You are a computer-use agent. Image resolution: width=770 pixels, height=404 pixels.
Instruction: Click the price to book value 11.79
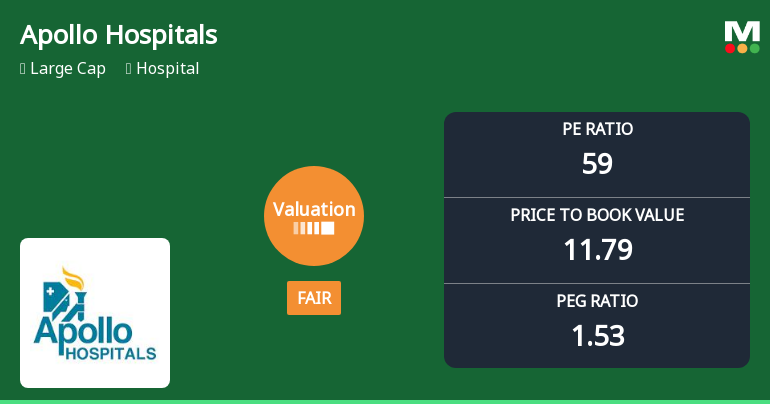click(x=597, y=250)
